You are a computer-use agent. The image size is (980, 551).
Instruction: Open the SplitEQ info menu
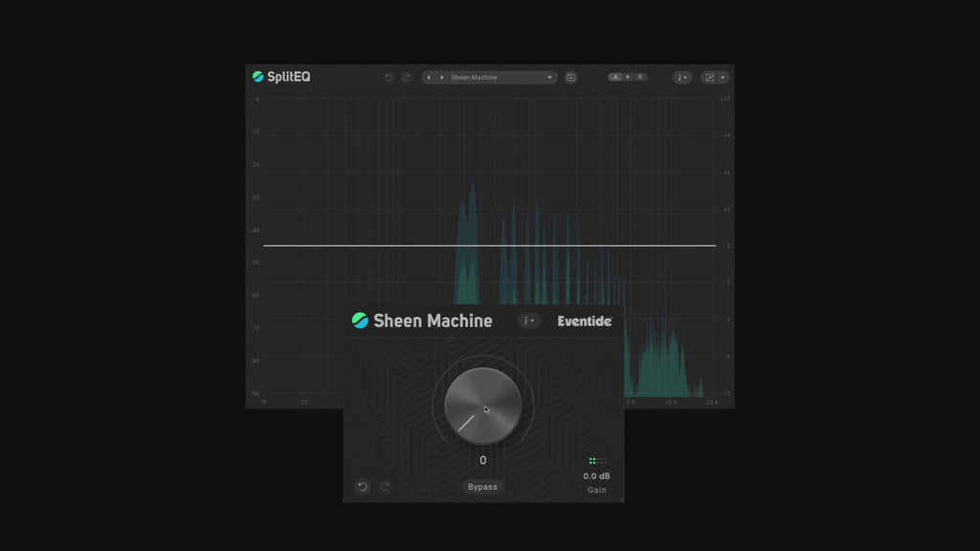681,77
